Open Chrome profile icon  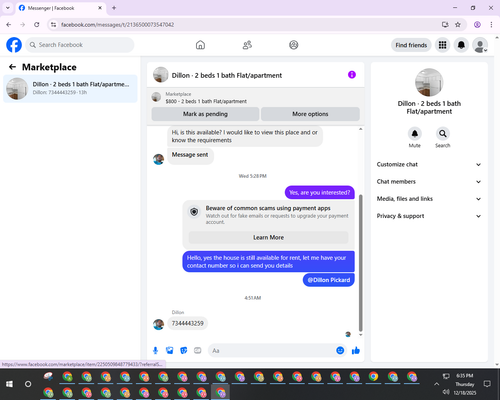(477, 24)
